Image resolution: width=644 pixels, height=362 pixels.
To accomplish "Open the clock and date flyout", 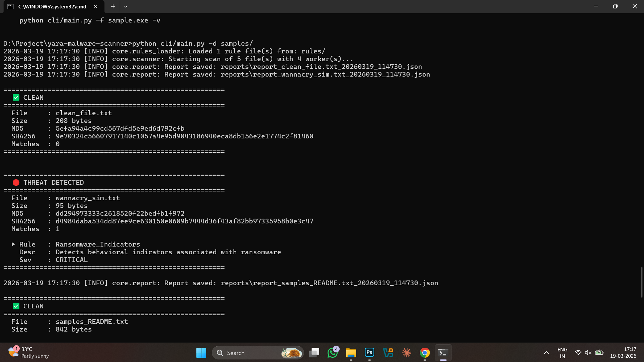I will point(623,353).
